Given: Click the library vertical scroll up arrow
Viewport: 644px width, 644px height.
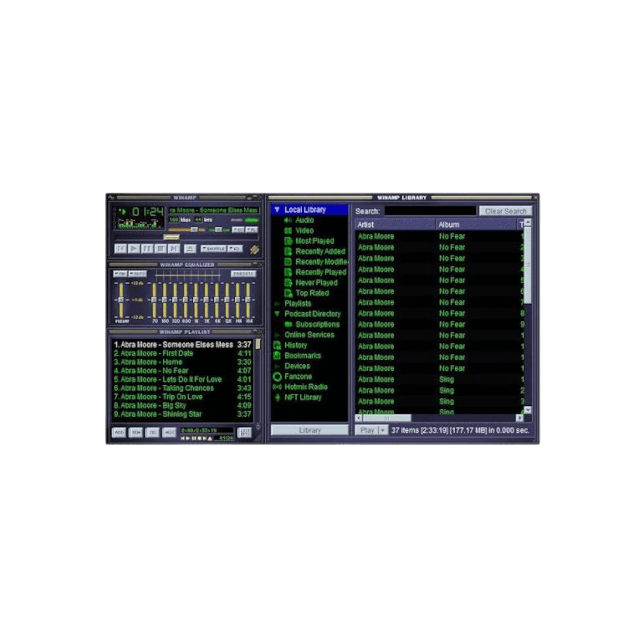Looking at the screenshot, I should pos(528,223).
